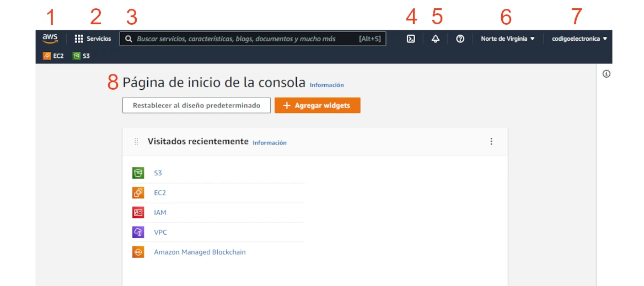Open the Servicios grid menu

pyautogui.click(x=93, y=39)
